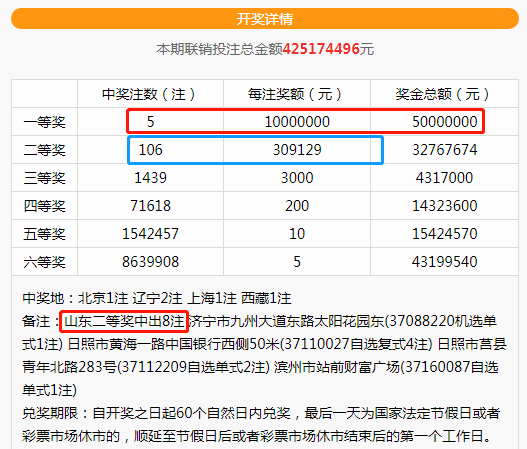The width and height of the screenshot is (527, 449).
Task: Click the first prize amount 10000000
Action: tap(297, 122)
